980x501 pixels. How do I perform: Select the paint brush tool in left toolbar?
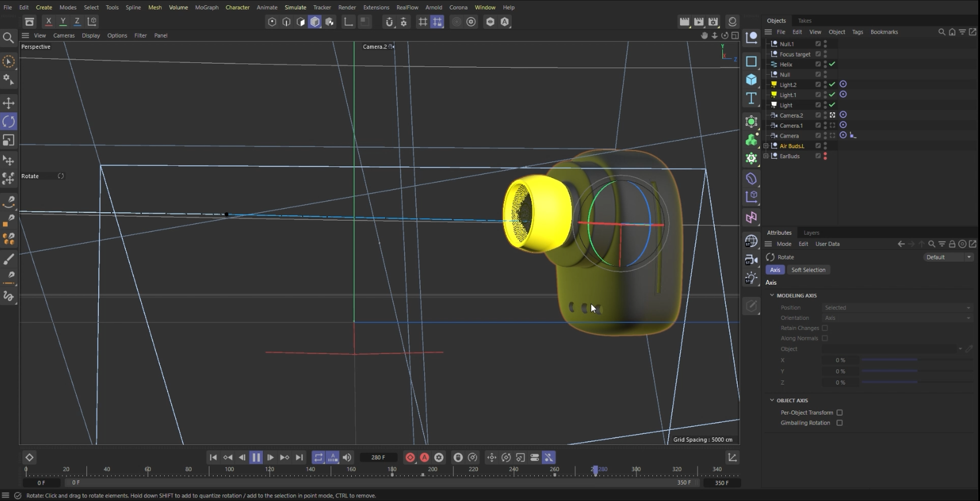click(8, 259)
